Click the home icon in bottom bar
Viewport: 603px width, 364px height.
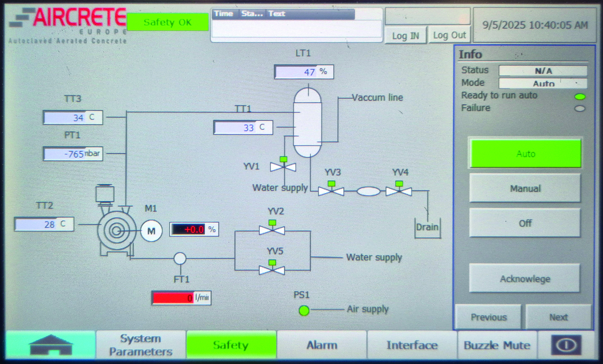coord(51,345)
